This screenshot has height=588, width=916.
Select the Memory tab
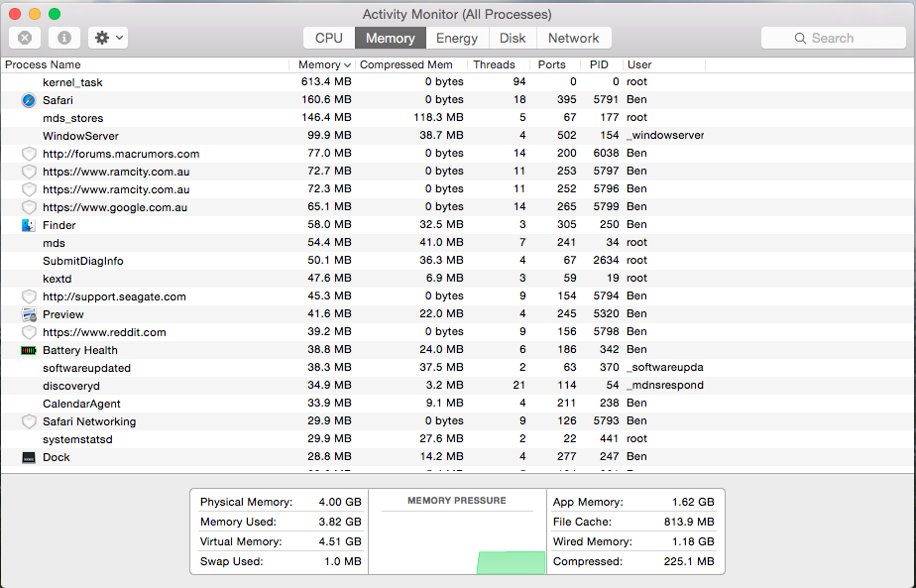click(391, 38)
